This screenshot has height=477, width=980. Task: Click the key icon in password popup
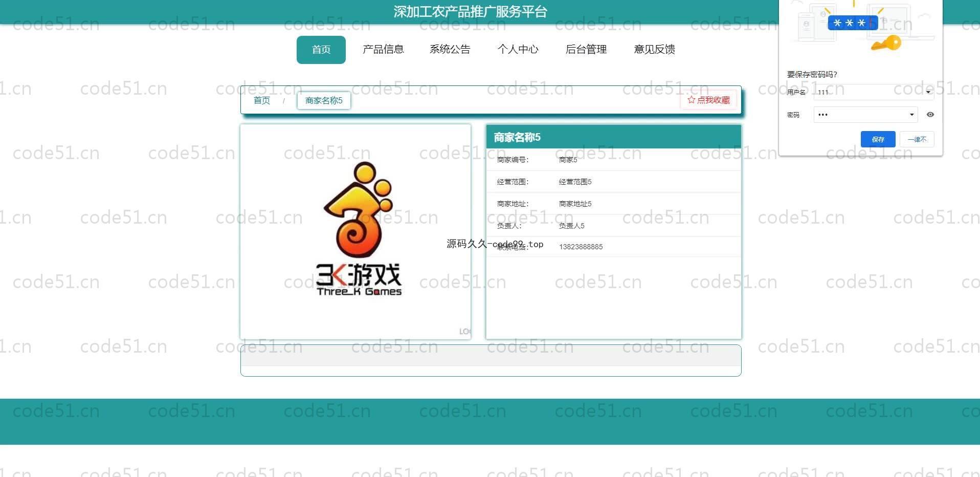(887, 43)
